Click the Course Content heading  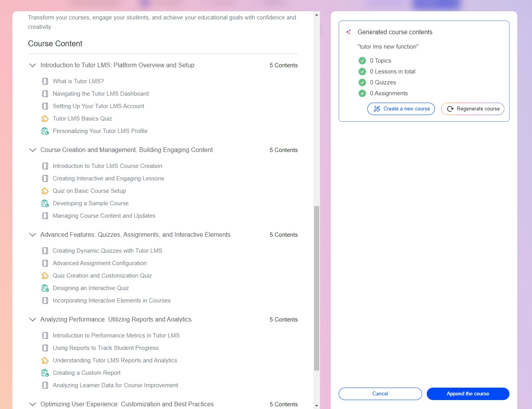coord(55,44)
